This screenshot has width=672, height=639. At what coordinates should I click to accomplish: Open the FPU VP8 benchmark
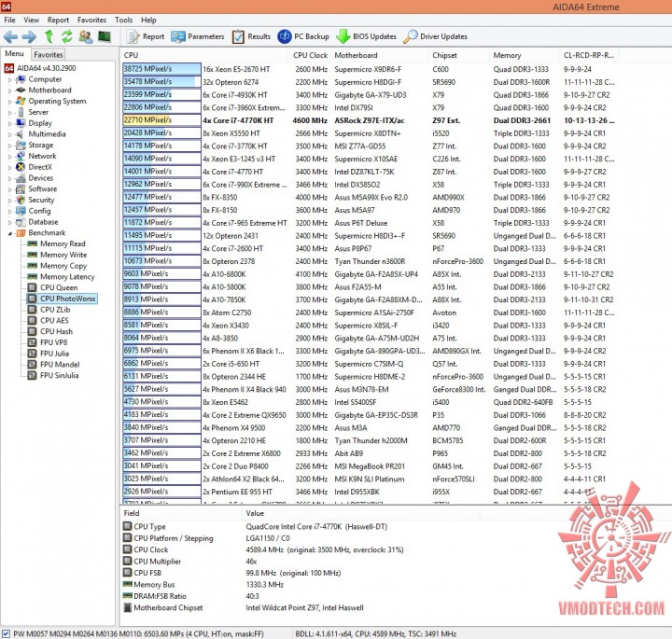tap(48, 342)
